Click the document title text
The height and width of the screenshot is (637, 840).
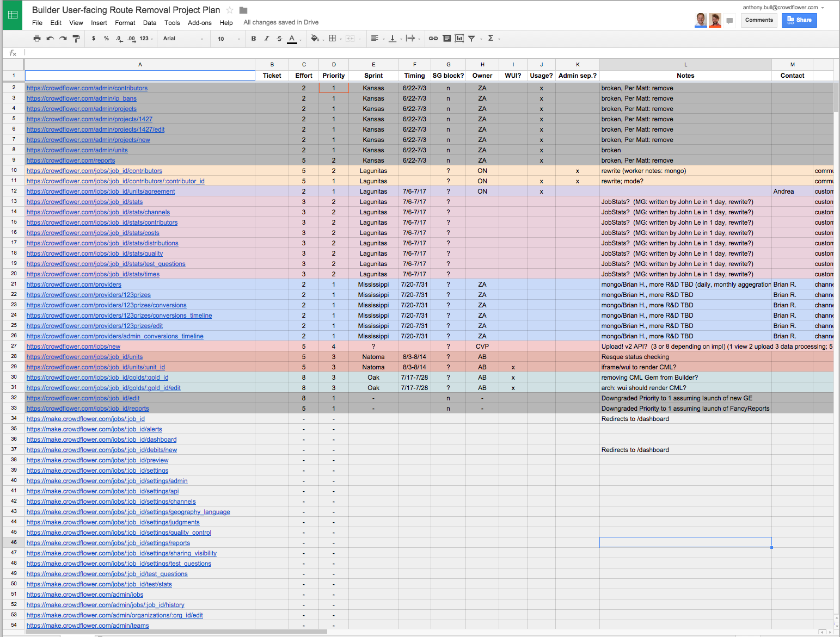(x=126, y=10)
